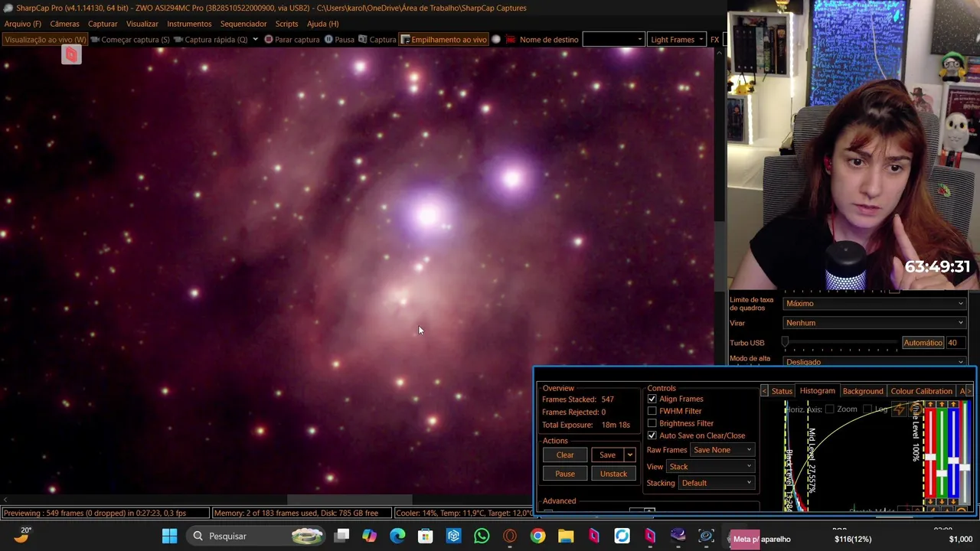Click the up arrow above green channel slider

pyautogui.click(x=942, y=404)
